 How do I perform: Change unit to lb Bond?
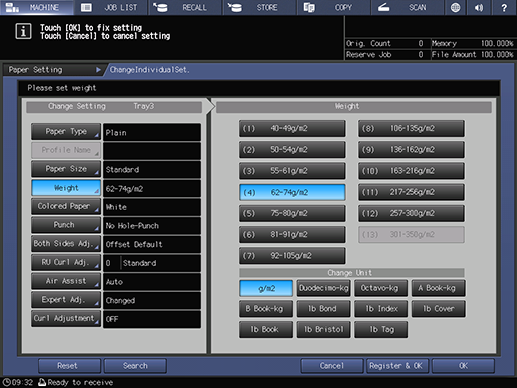(323, 309)
